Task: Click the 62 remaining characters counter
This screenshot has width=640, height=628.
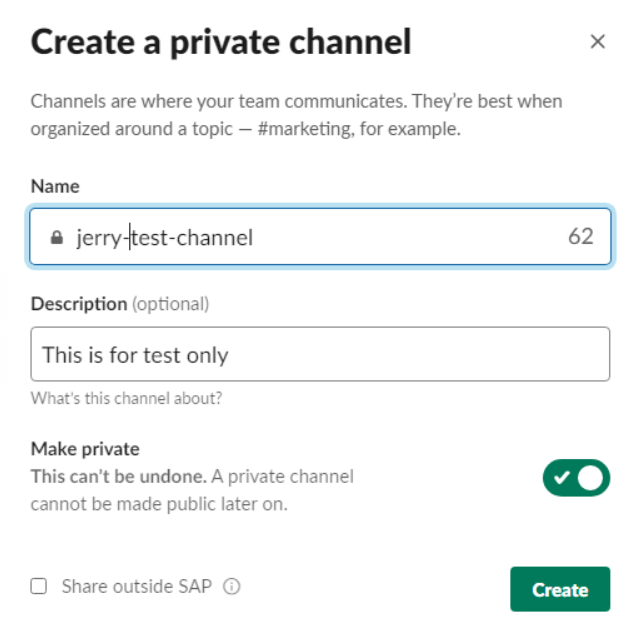Action: point(580,236)
